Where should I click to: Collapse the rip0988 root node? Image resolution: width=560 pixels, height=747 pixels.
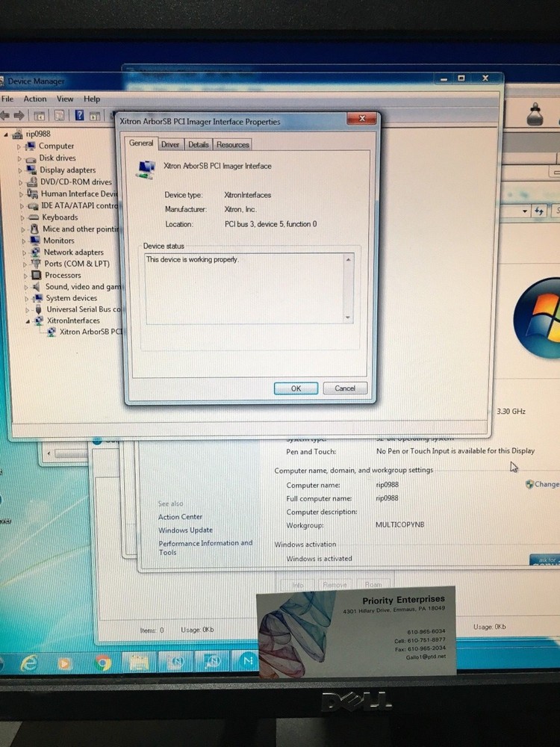click(x=6, y=134)
